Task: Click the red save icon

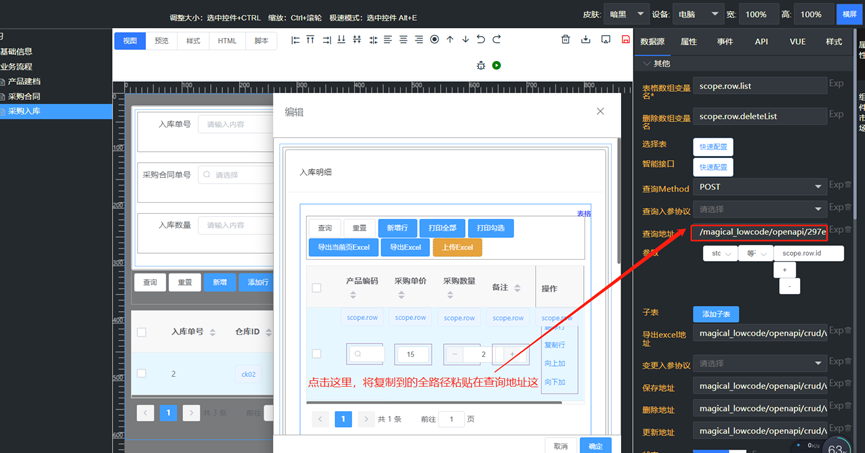Action: (x=626, y=40)
